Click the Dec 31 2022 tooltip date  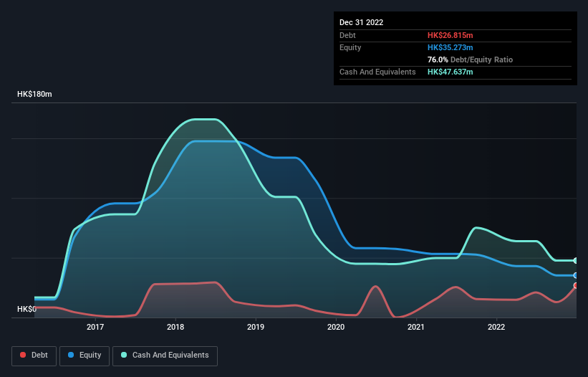click(361, 22)
